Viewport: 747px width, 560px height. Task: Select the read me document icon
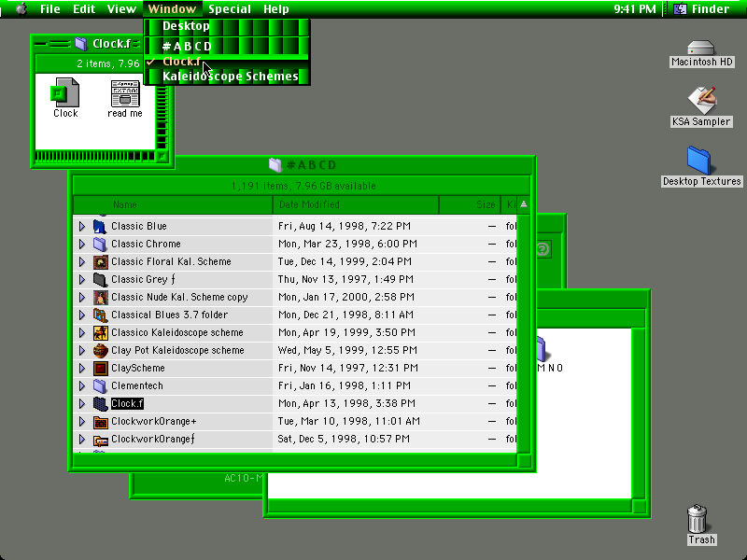point(125,92)
